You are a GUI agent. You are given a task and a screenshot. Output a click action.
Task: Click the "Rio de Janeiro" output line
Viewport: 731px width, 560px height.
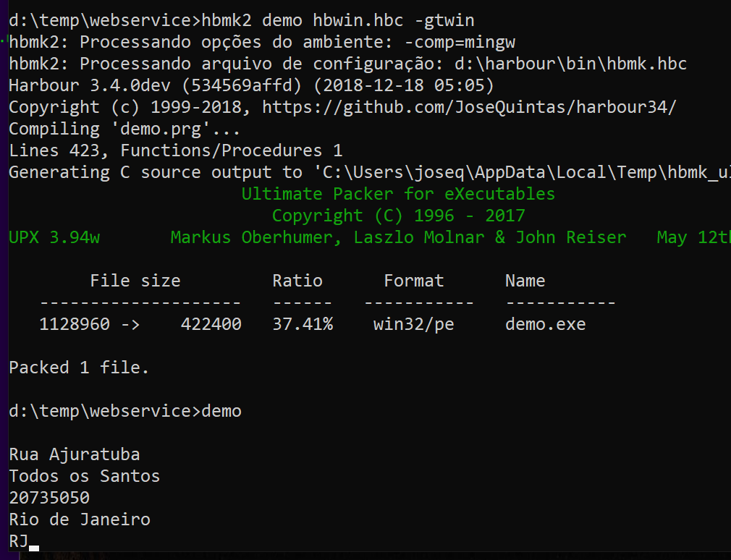click(80, 519)
